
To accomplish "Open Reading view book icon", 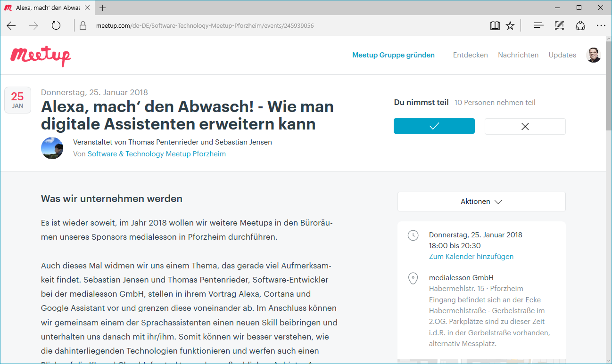I will 495,26.
